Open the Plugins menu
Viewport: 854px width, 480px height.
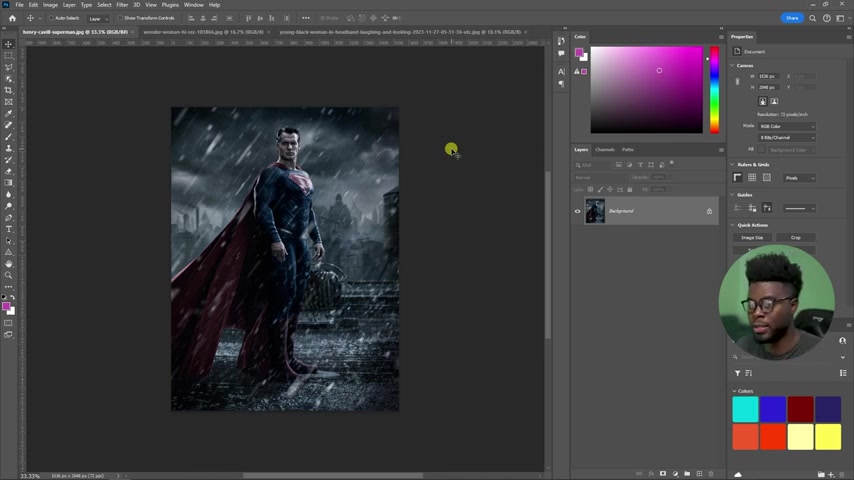coord(170,5)
